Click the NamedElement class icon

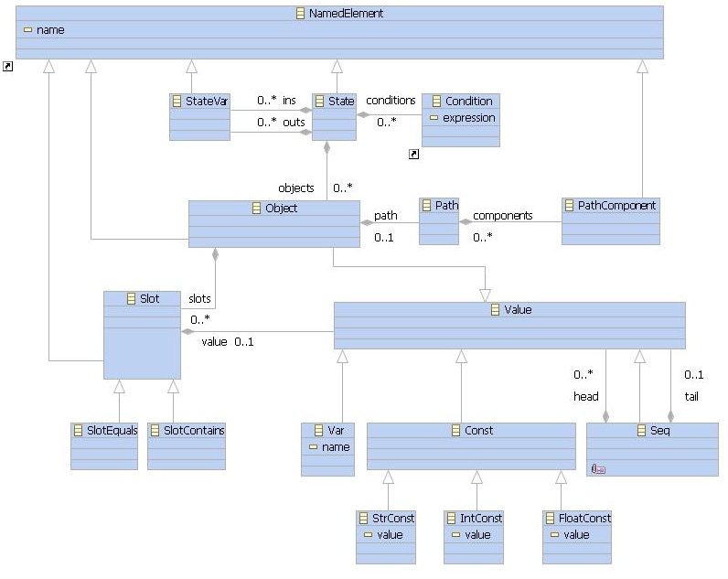pyautogui.click(x=300, y=14)
